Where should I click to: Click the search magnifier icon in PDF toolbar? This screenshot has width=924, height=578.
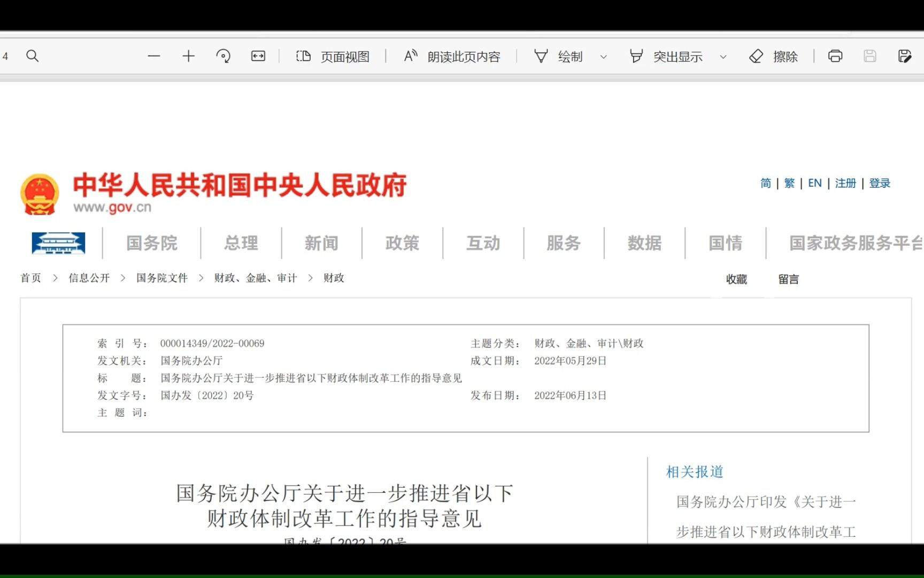(x=33, y=56)
